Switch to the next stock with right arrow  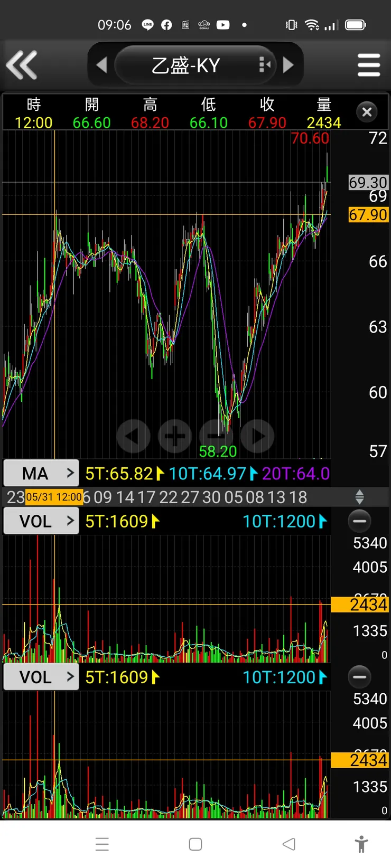(288, 65)
